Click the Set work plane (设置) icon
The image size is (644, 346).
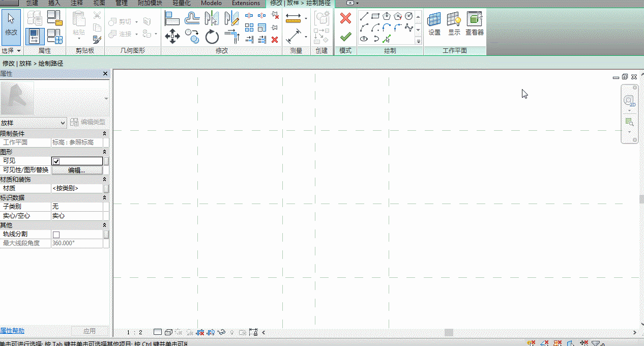(434, 23)
